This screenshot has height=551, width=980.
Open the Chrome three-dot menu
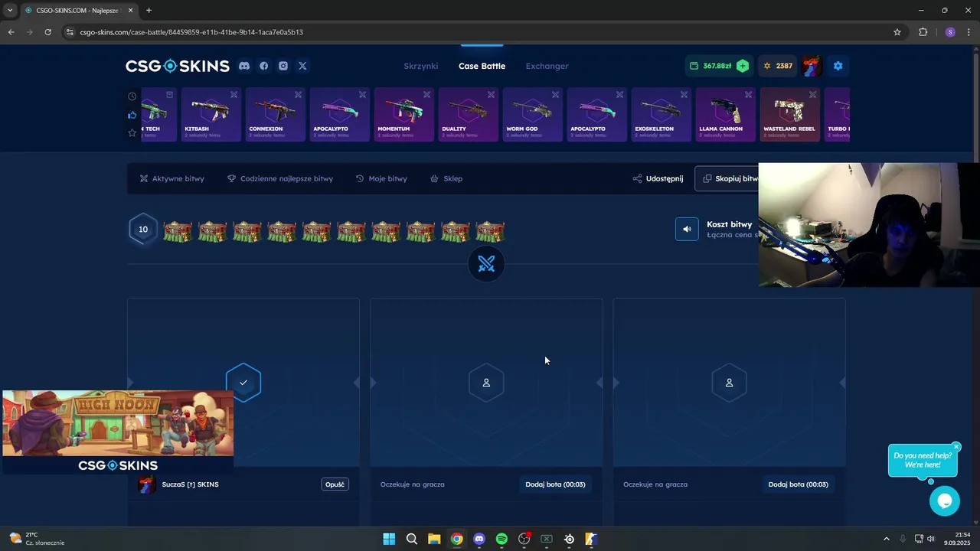(969, 32)
